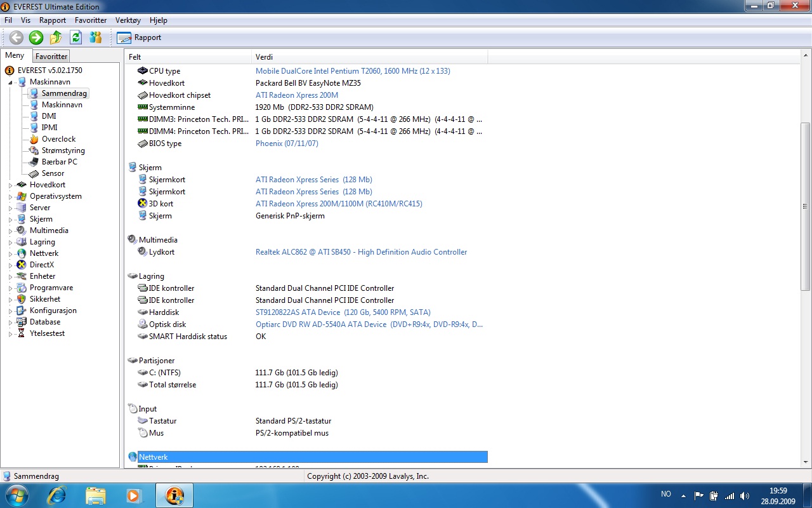Open the Rapport menu
The image size is (812, 508).
pyautogui.click(x=53, y=20)
